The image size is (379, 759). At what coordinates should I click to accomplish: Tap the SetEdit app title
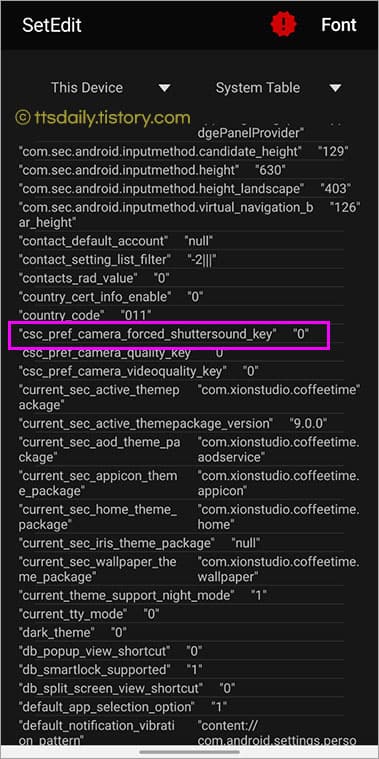coord(52,25)
